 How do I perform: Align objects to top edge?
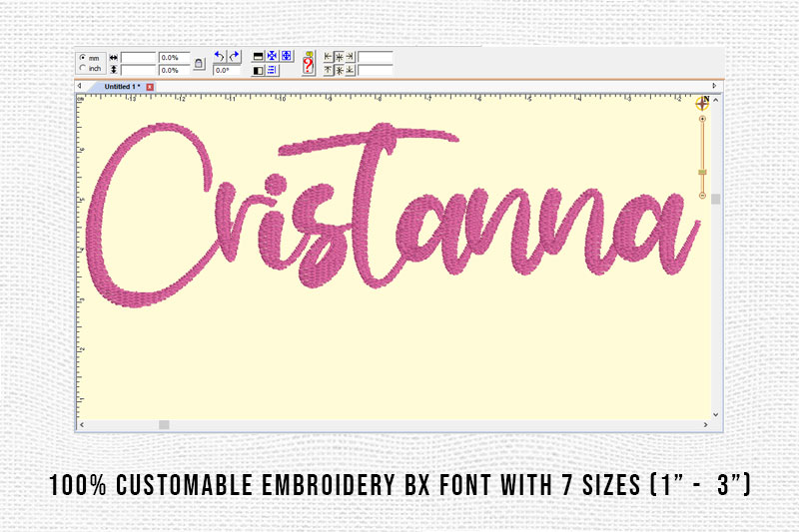(328, 70)
